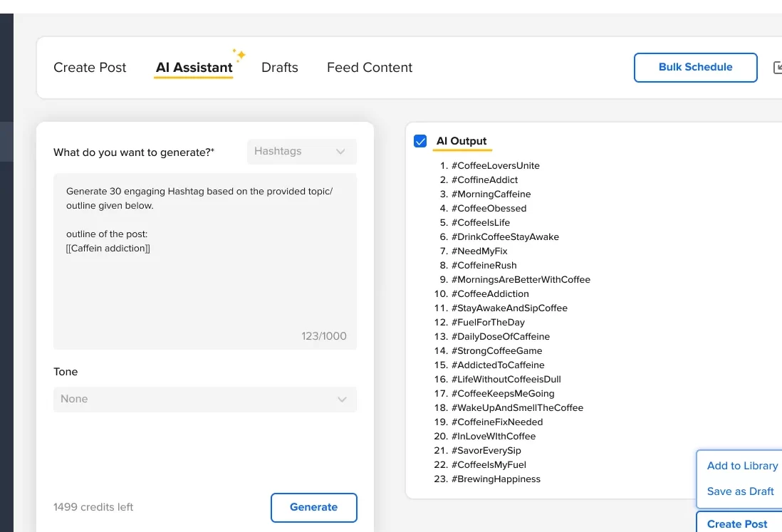Select Add to Library option

click(x=742, y=466)
